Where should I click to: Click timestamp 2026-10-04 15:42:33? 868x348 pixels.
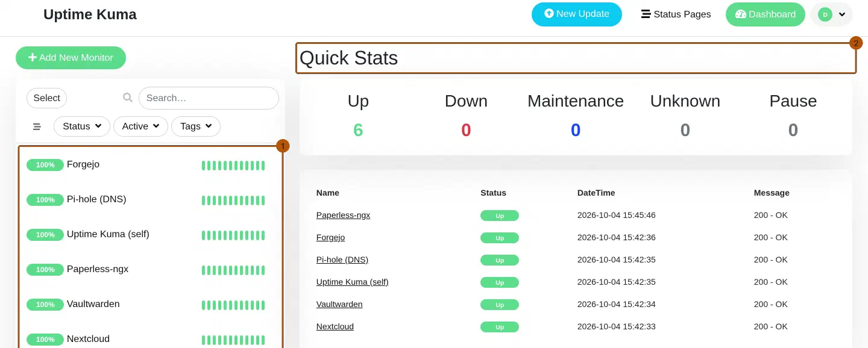click(x=617, y=326)
